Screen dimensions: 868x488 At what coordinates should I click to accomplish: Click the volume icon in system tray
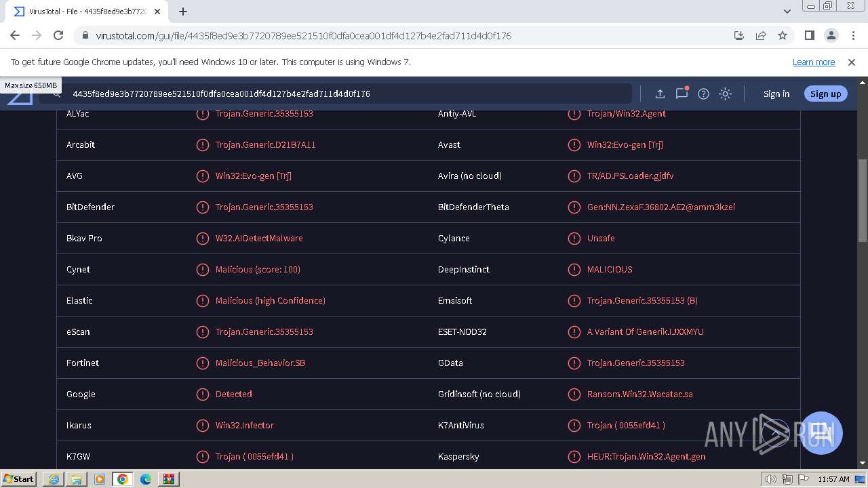771,479
